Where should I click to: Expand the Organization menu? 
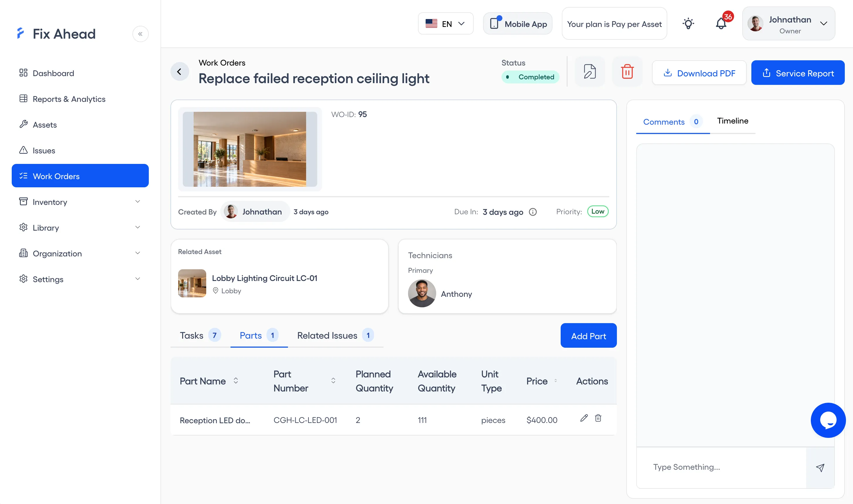click(80, 253)
